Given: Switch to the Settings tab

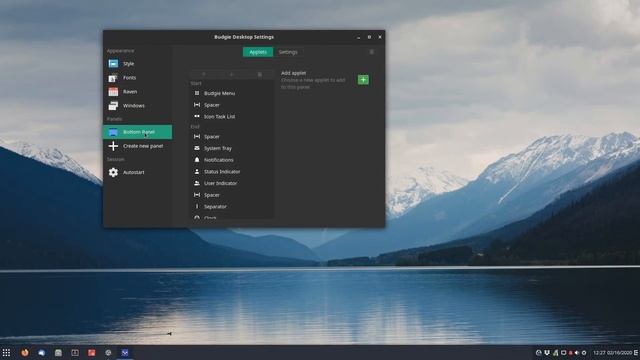Looking at the screenshot, I should (288, 52).
